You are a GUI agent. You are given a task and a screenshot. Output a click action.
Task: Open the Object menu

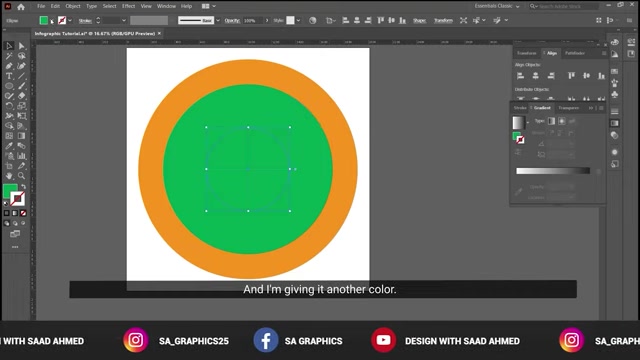click(x=73, y=6)
